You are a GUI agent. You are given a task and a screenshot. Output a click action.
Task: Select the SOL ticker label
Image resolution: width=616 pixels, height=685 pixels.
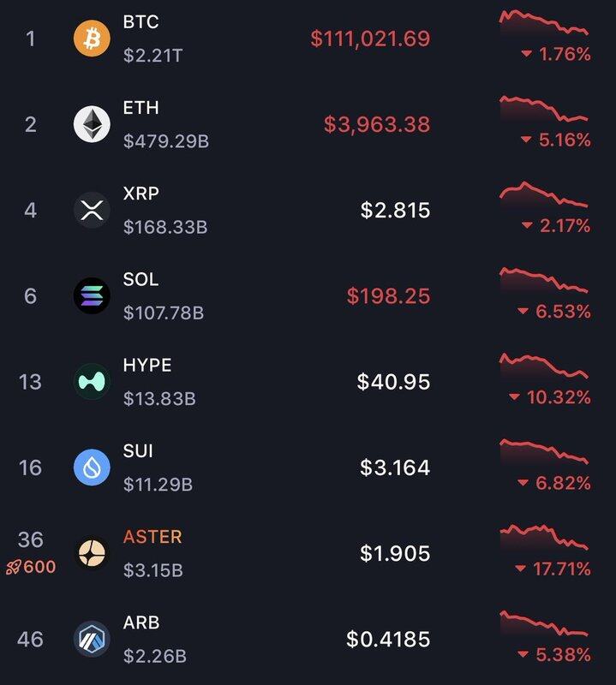click(141, 280)
